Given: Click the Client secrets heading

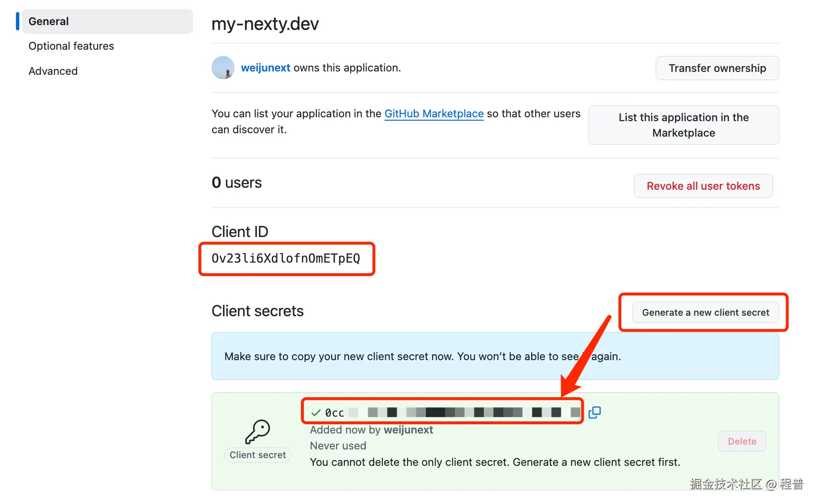Looking at the screenshot, I should click(257, 311).
